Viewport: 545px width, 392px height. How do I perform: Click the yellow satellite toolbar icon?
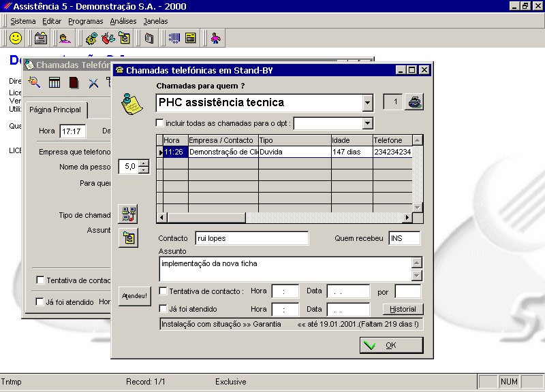coord(92,38)
